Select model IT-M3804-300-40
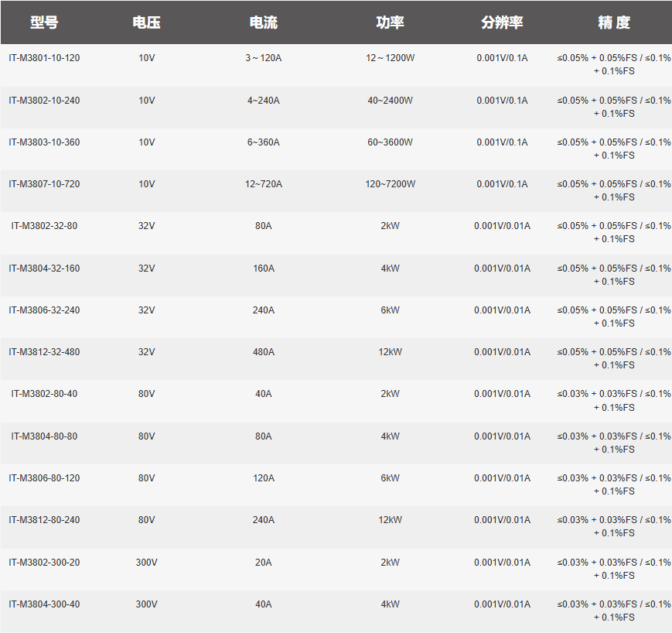 44,604
